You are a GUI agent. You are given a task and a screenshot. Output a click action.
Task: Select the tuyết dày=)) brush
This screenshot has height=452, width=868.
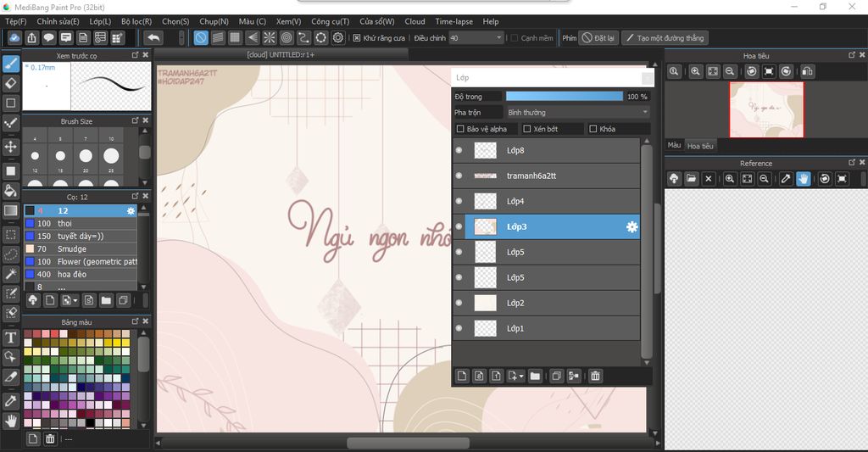click(81, 237)
